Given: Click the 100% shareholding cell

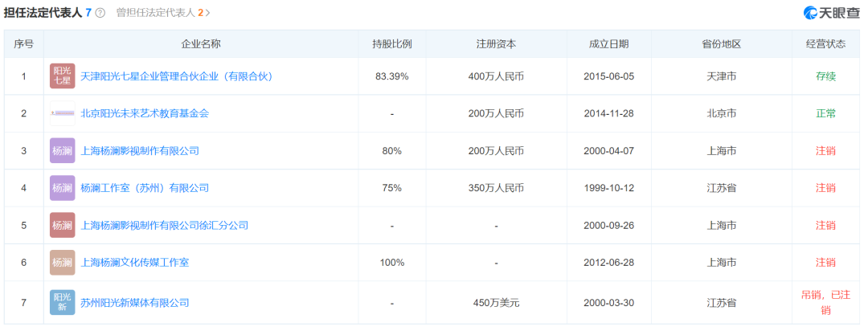Looking at the screenshot, I should [392, 263].
